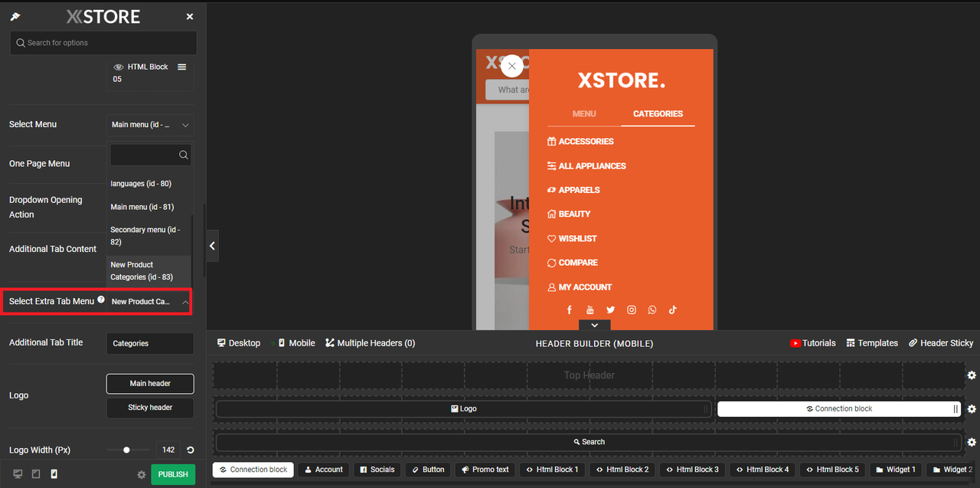Click the Facebook icon in preview
The height and width of the screenshot is (488, 980).
(569, 310)
